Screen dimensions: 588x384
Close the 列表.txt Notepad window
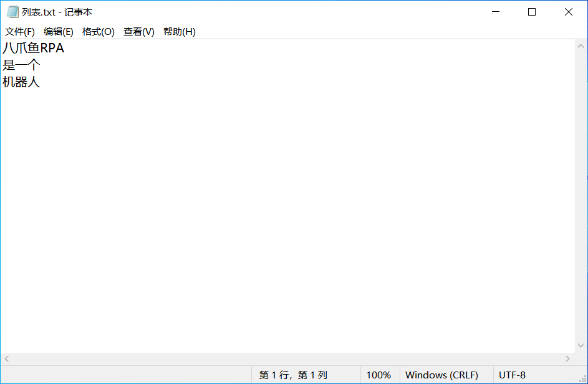point(569,12)
